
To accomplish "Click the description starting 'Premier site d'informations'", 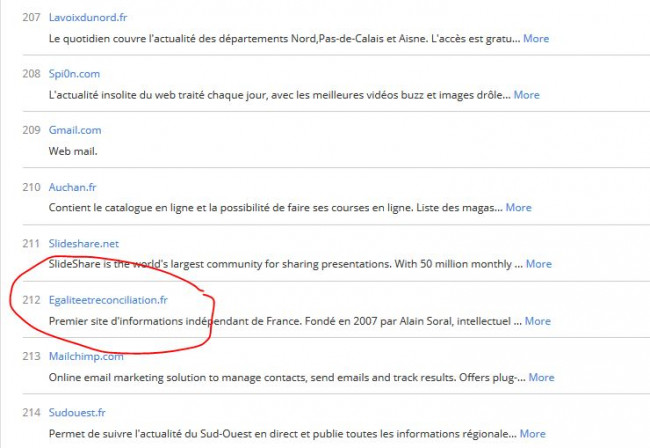I will coord(285,321).
